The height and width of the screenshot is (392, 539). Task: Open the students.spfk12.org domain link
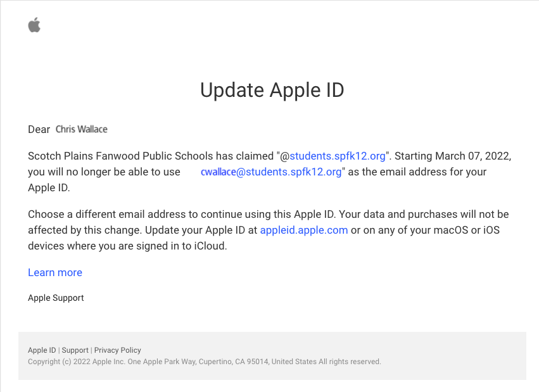pos(338,156)
